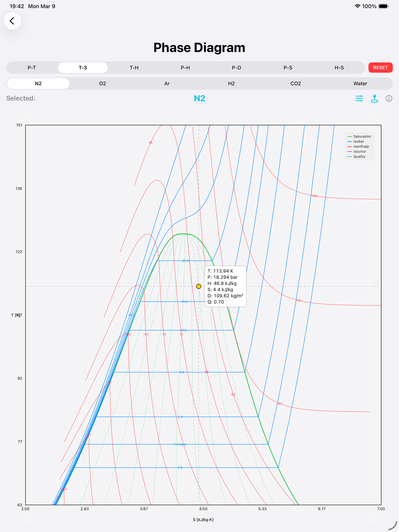
Task: Select Water in the fluid selector
Action: tap(360, 84)
